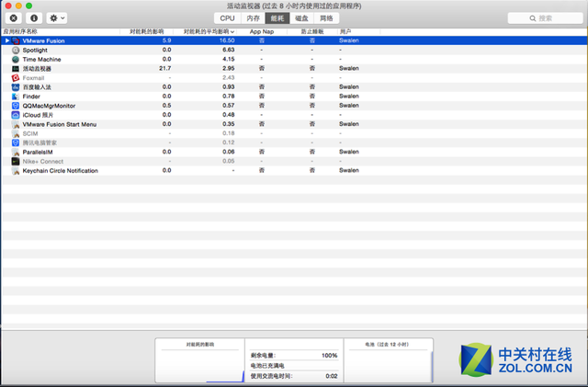
Task: Select the Nike+ Connect row name
Action: [43, 162]
